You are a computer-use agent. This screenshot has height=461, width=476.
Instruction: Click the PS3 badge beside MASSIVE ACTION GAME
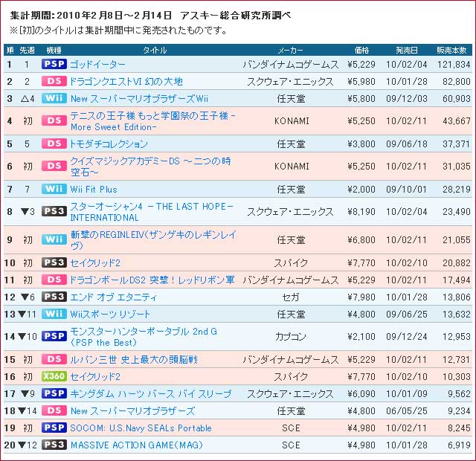click(54, 445)
